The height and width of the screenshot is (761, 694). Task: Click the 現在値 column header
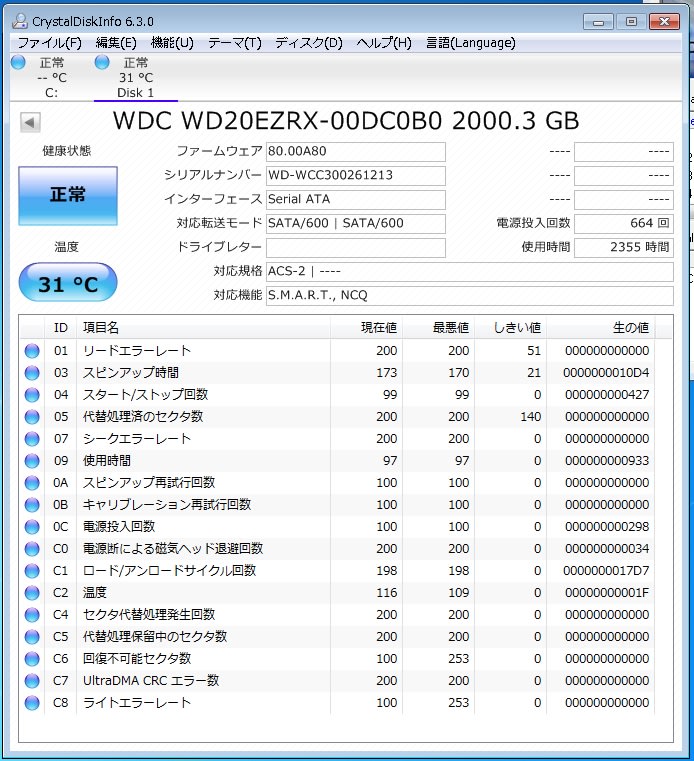tap(366, 328)
